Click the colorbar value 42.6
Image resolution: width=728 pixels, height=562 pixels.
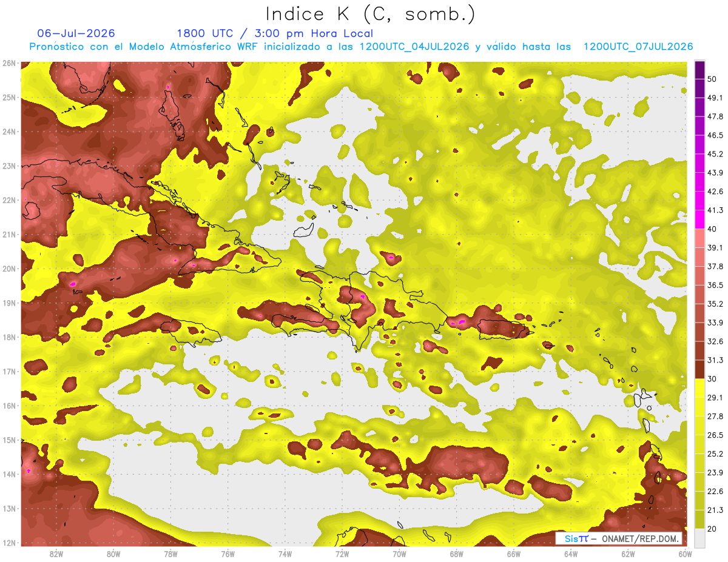point(715,192)
